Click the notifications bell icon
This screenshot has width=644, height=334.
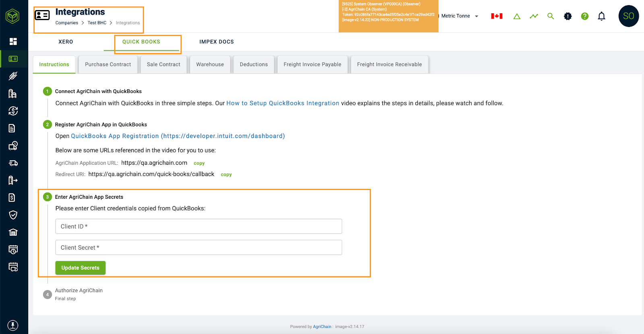601,16
